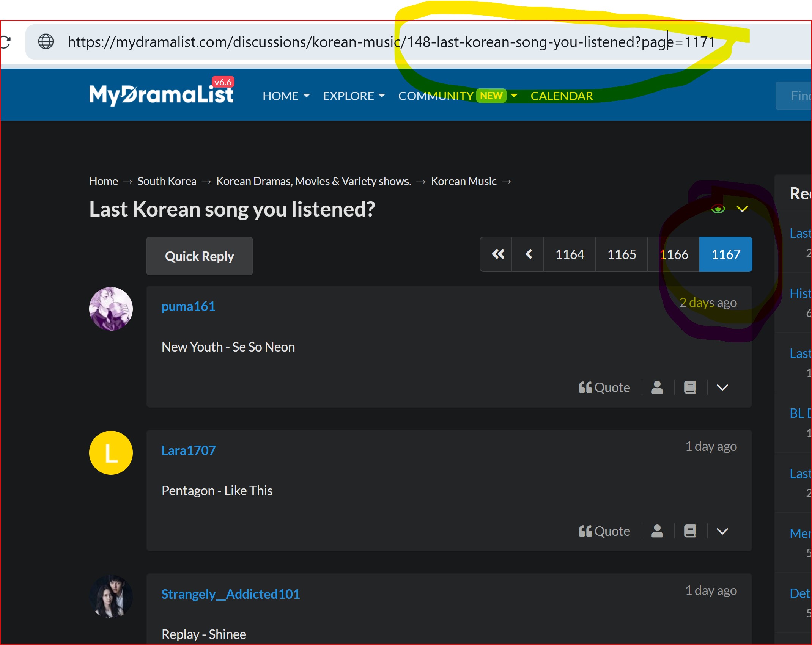
Task: Click the browser reload icon
Action: pyautogui.click(x=5, y=42)
